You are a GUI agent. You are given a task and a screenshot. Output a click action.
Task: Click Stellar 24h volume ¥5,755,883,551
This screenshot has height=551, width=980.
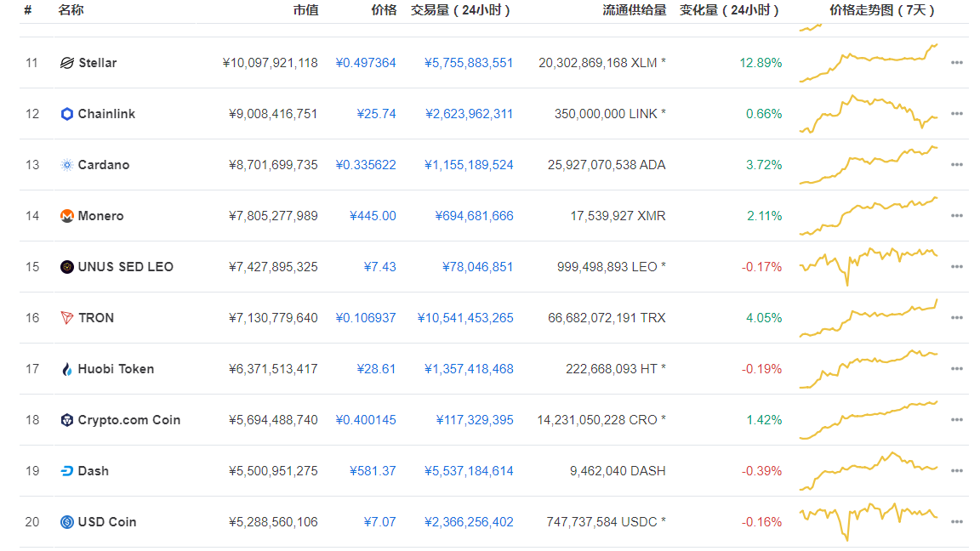click(469, 63)
